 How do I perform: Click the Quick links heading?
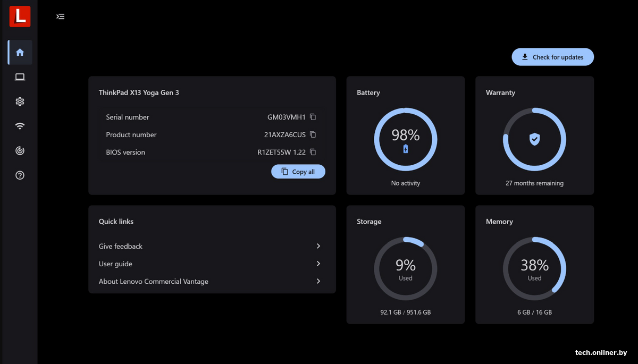116,222
